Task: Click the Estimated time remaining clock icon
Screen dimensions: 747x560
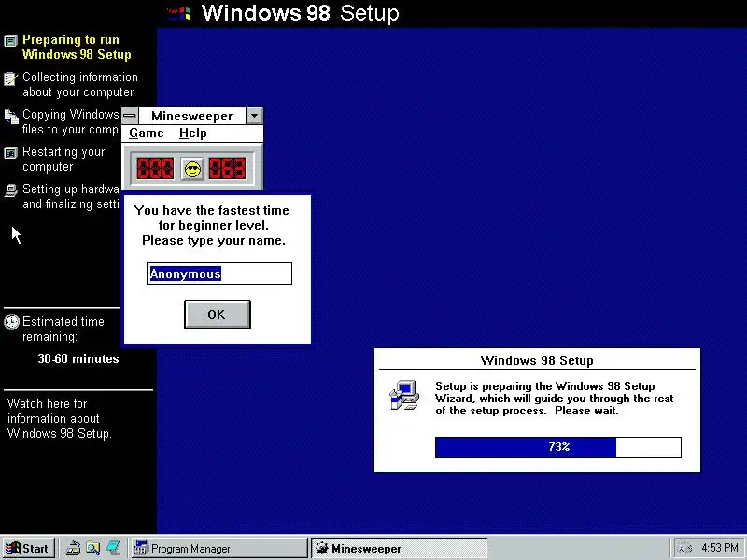Action: pyautogui.click(x=11, y=322)
